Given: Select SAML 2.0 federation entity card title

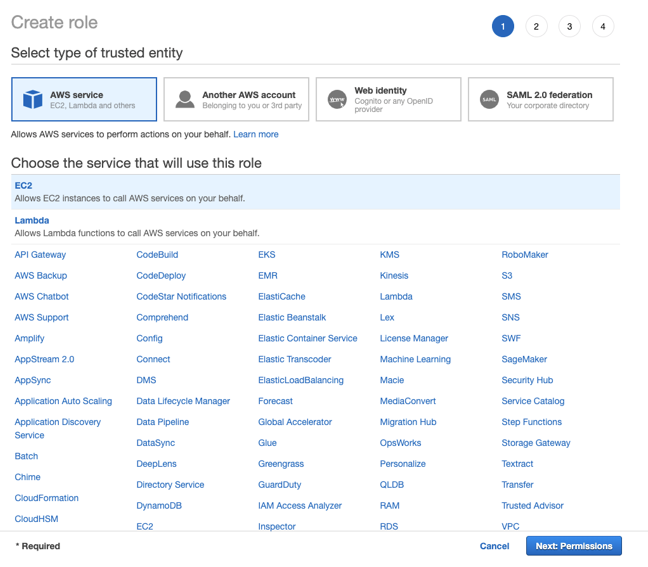Looking at the screenshot, I should pyautogui.click(x=550, y=95).
